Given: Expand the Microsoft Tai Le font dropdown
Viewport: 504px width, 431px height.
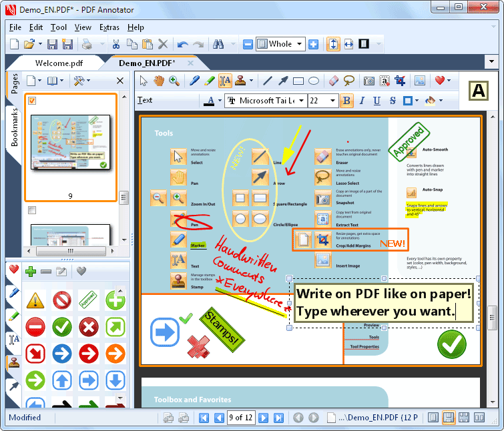Looking at the screenshot, I should click(301, 101).
